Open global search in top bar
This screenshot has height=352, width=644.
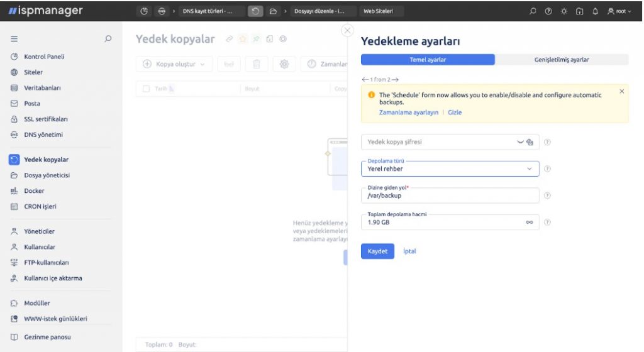point(533,11)
